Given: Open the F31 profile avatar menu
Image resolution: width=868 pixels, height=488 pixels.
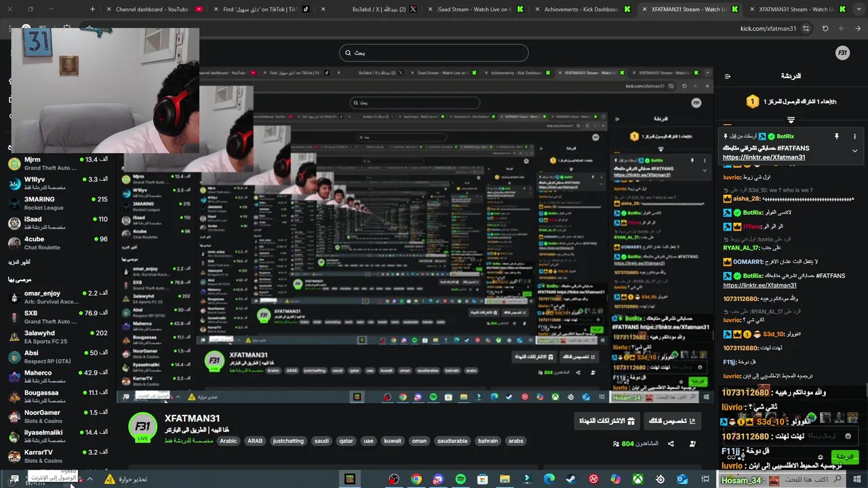Looking at the screenshot, I should point(843,53).
